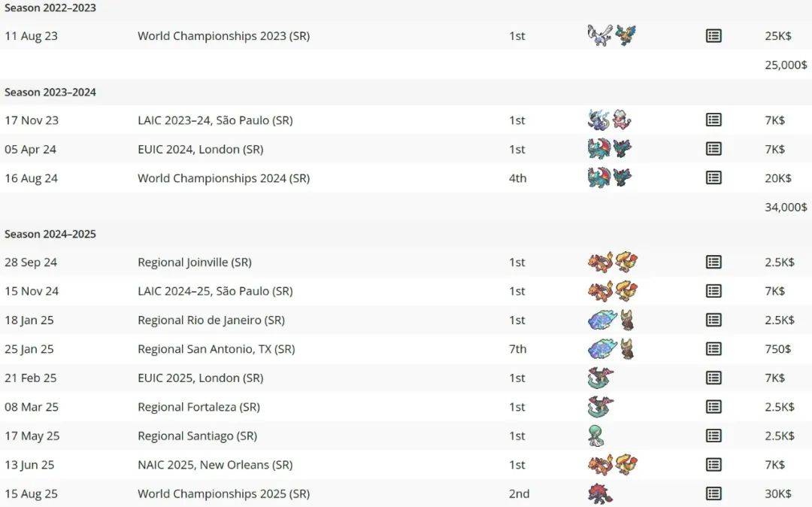View decklist icon for Regional Joinville
Viewport: 812px width, 507px height.
(714, 262)
